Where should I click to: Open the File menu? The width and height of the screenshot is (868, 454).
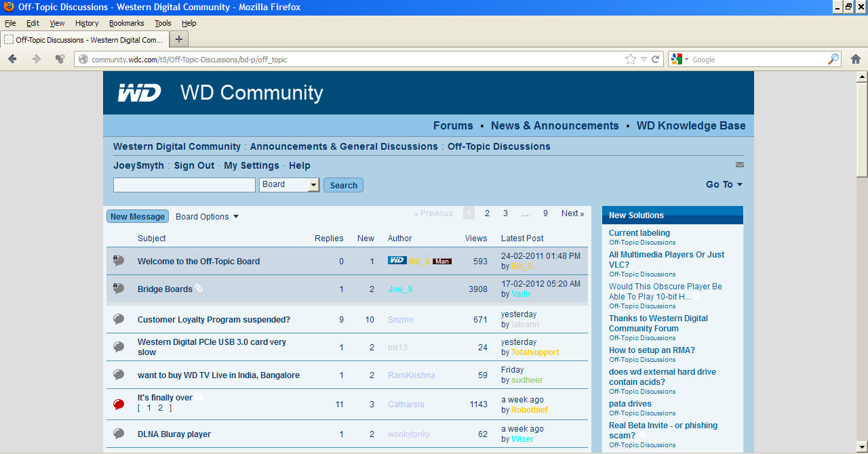(10, 23)
